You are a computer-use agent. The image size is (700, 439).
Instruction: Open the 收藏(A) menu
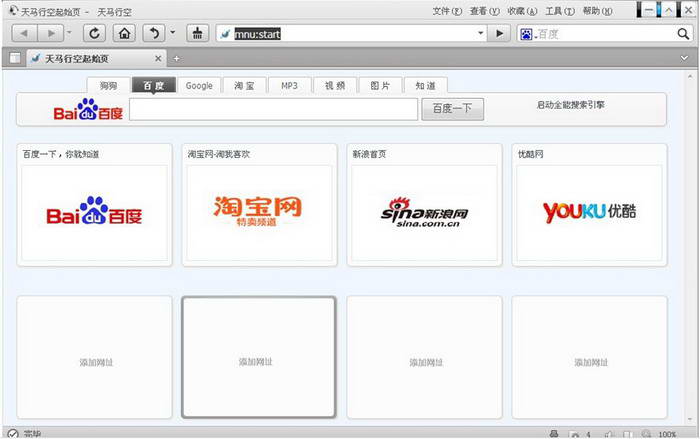coord(522,11)
